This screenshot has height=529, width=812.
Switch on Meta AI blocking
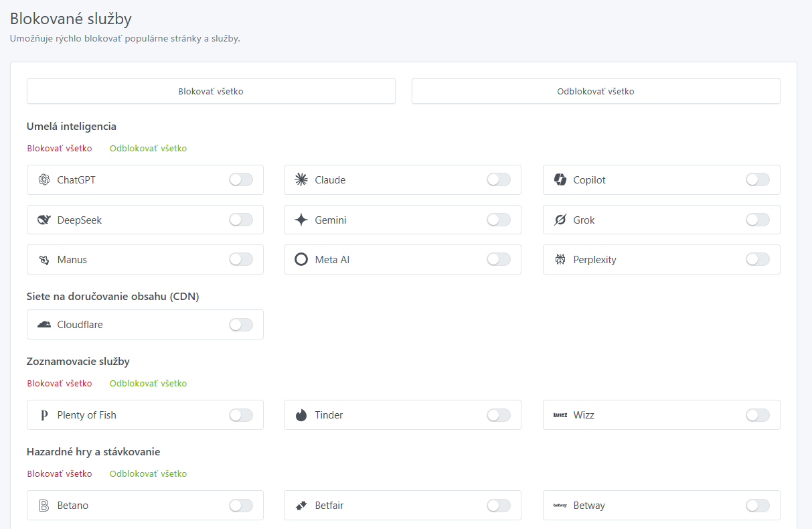(x=499, y=259)
